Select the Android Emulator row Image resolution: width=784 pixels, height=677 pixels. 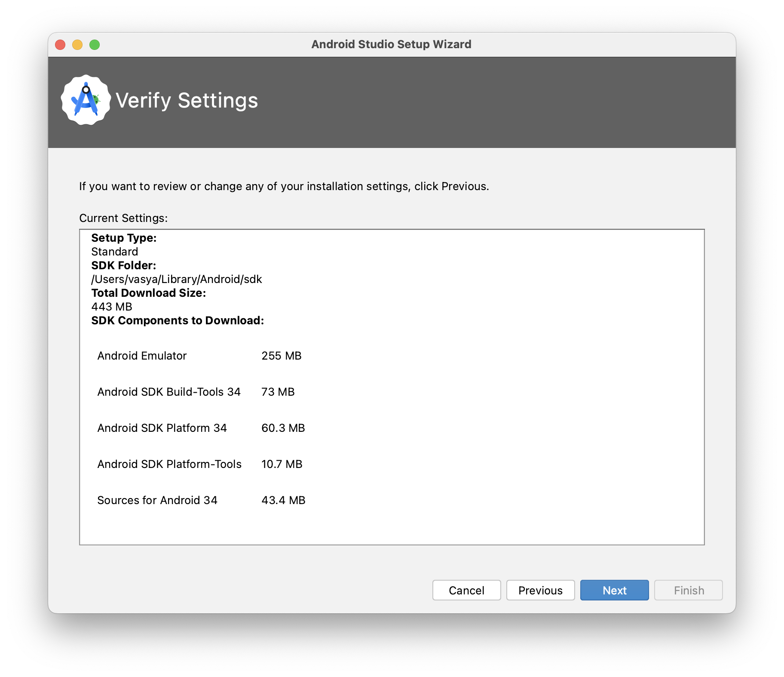(x=199, y=356)
